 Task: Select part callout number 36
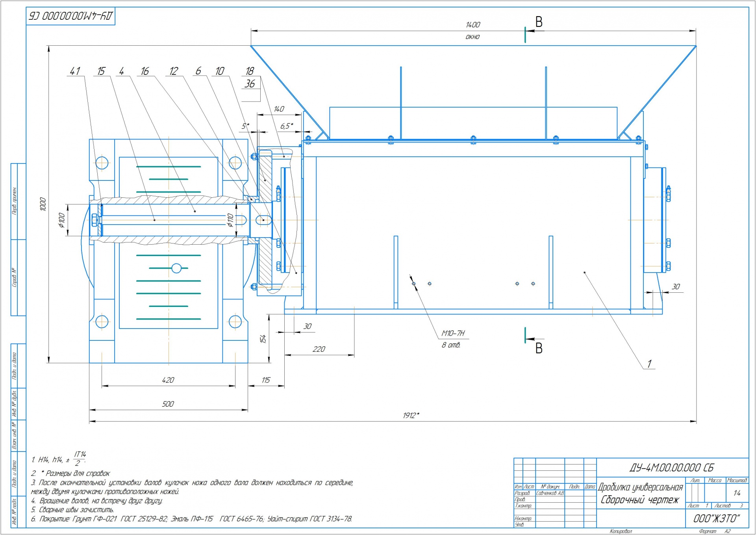250,84
